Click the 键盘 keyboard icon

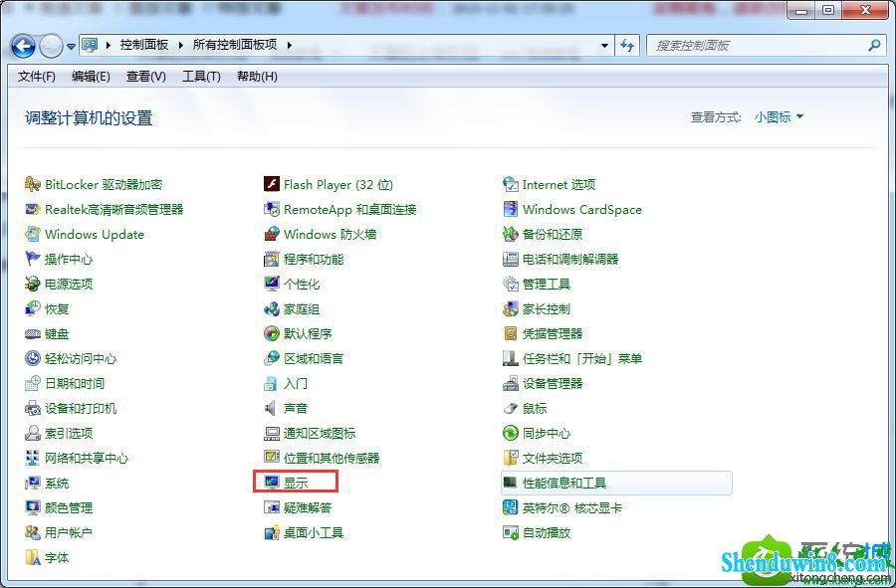coord(33,334)
